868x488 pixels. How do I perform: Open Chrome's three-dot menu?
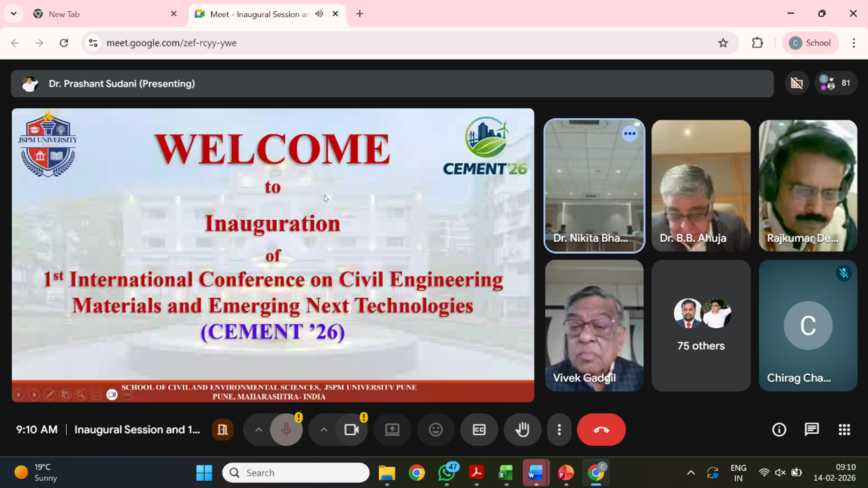(853, 43)
